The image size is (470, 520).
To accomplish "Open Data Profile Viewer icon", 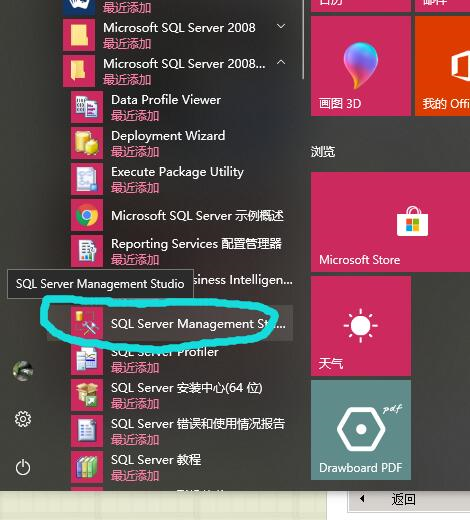I will click(87, 107).
